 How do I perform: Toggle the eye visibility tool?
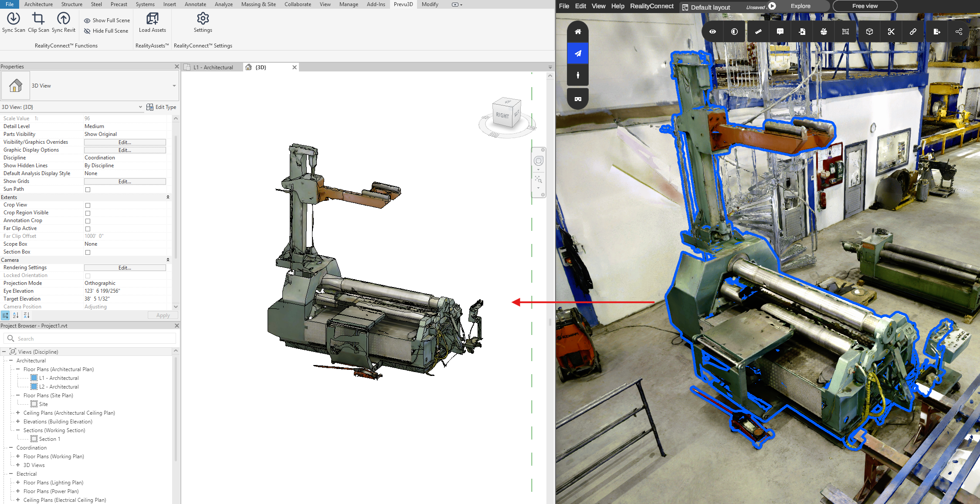pos(712,32)
